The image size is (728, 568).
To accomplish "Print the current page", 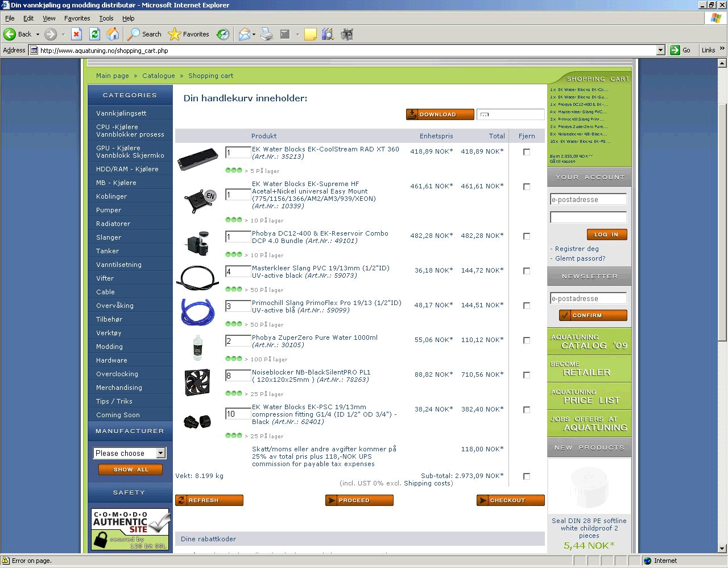I will tap(267, 34).
